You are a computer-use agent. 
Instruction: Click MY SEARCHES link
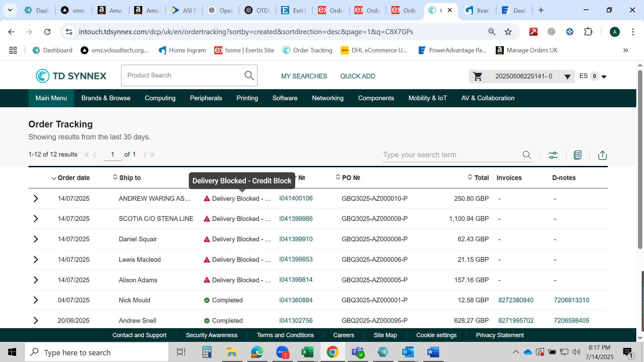(x=304, y=76)
